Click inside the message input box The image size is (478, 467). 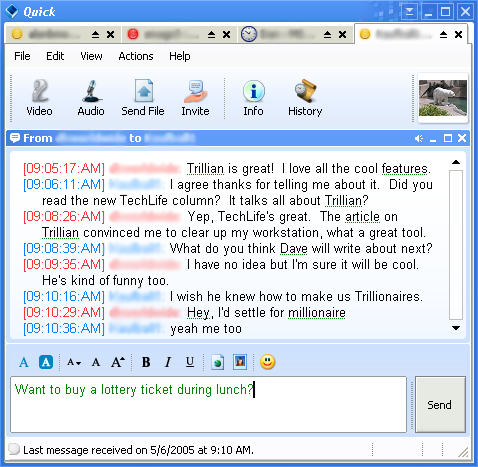click(x=209, y=405)
